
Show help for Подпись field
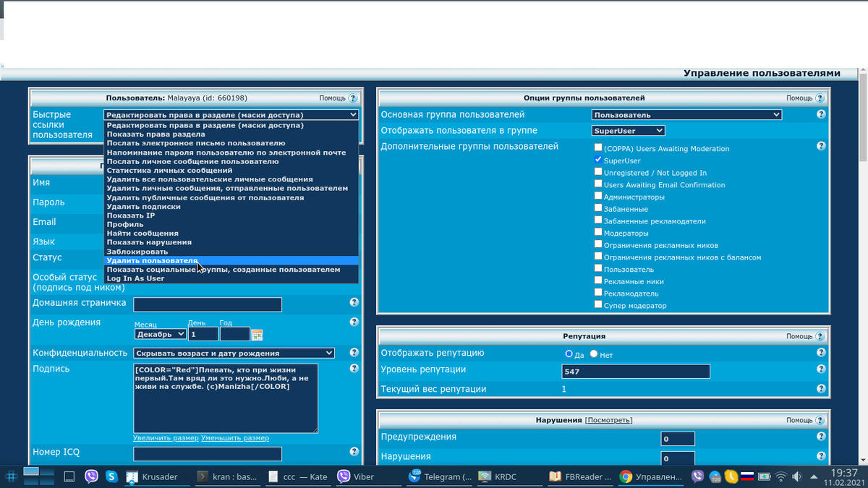pos(354,369)
